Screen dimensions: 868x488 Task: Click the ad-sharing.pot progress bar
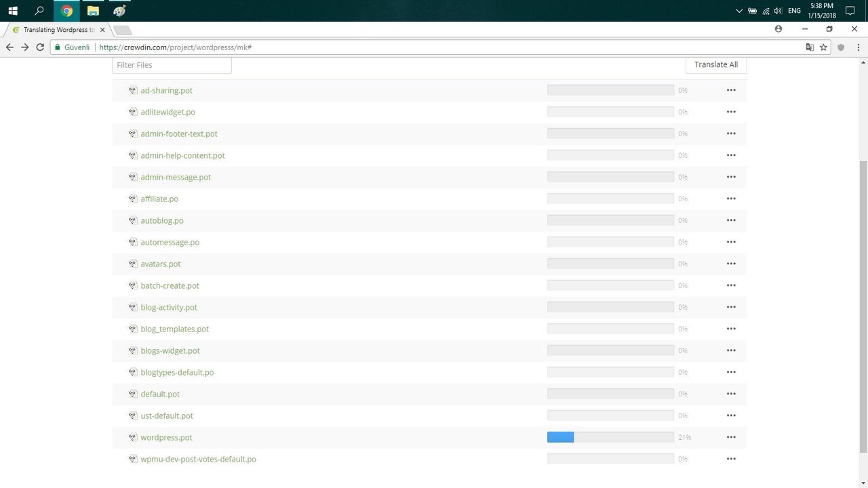tap(610, 90)
